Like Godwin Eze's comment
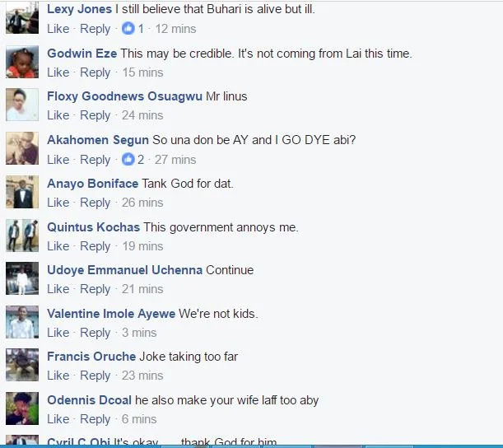The image size is (503, 448). [x=58, y=72]
